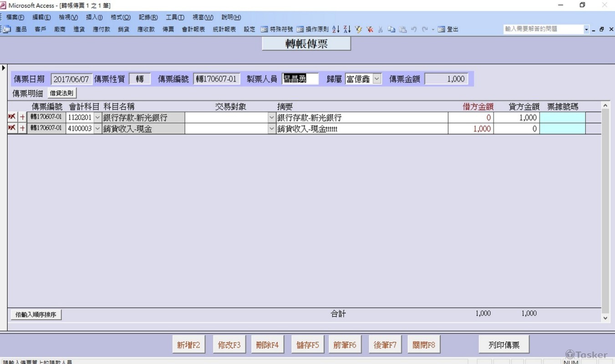Click the sort descending Z-A icon

tap(347, 29)
